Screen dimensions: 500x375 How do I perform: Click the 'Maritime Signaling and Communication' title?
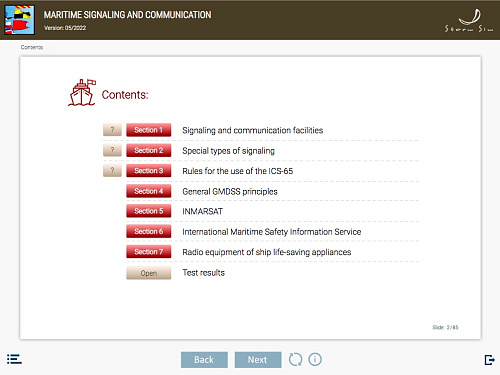point(127,15)
